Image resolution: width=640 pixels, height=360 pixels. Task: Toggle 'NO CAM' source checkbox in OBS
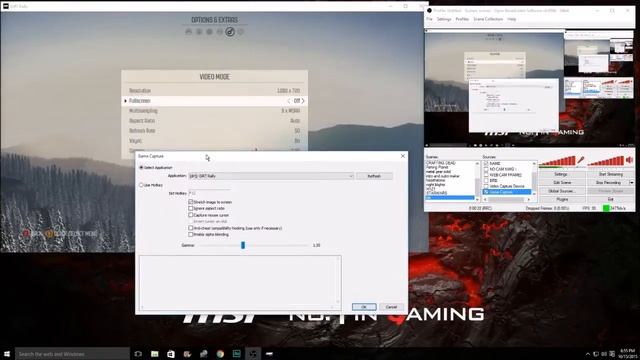[486, 169]
